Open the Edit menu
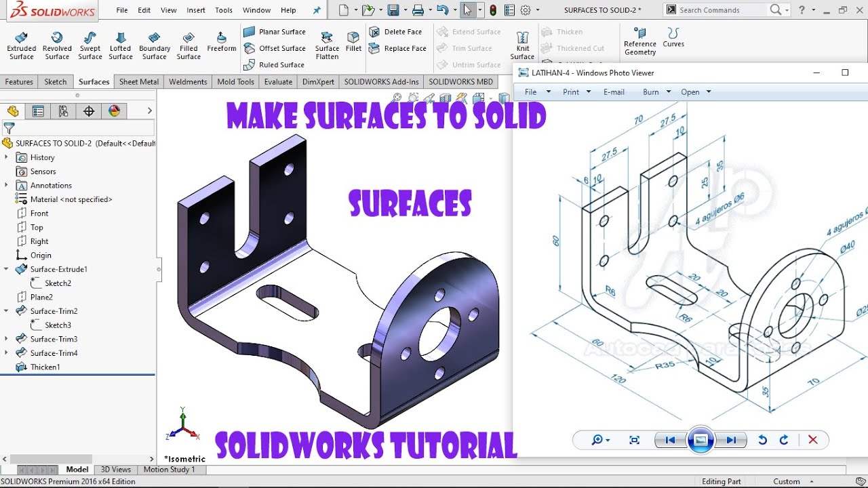 pyautogui.click(x=144, y=10)
